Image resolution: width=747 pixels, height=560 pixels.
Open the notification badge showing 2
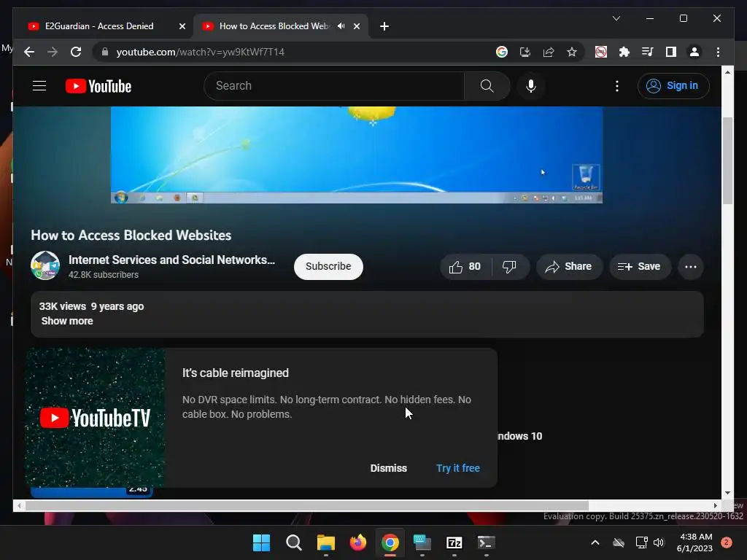pos(726,542)
